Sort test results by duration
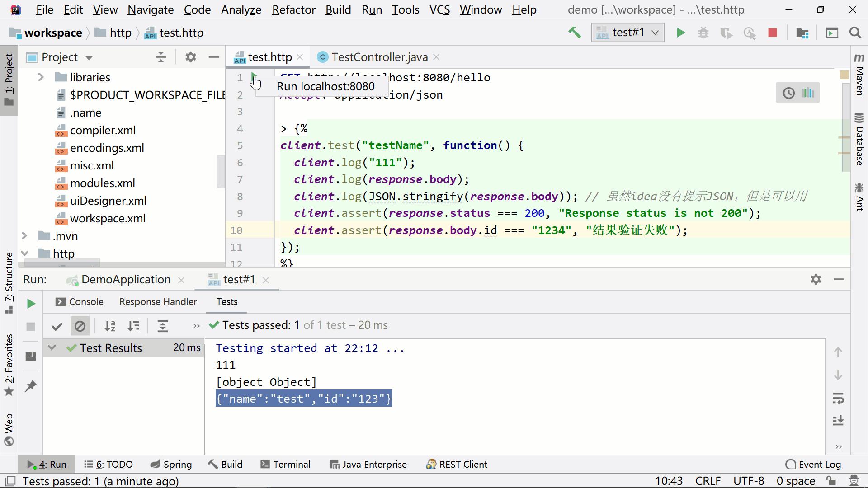The height and width of the screenshot is (488, 868). click(x=133, y=326)
